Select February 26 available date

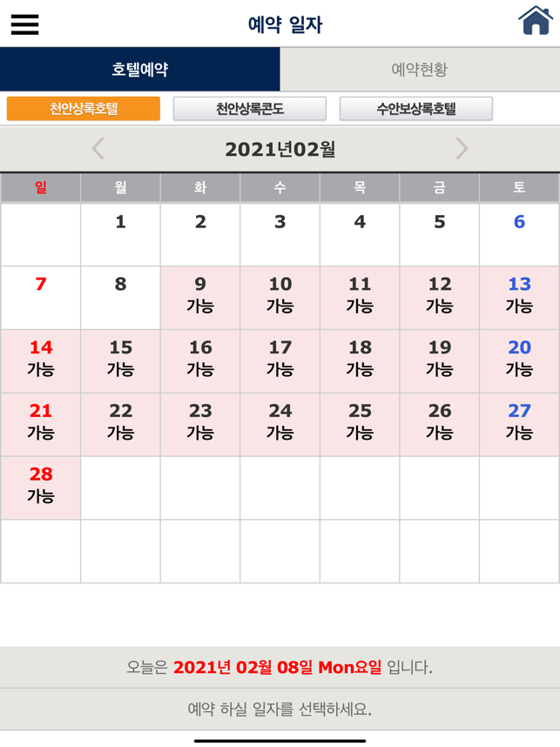tap(440, 425)
